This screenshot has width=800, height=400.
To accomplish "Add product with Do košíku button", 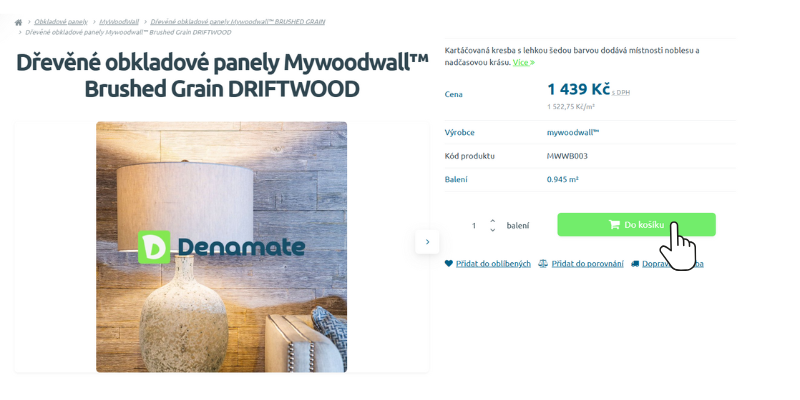I will [636, 224].
